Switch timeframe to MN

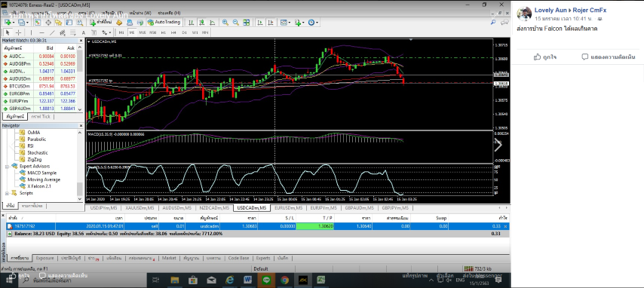tap(205, 32)
